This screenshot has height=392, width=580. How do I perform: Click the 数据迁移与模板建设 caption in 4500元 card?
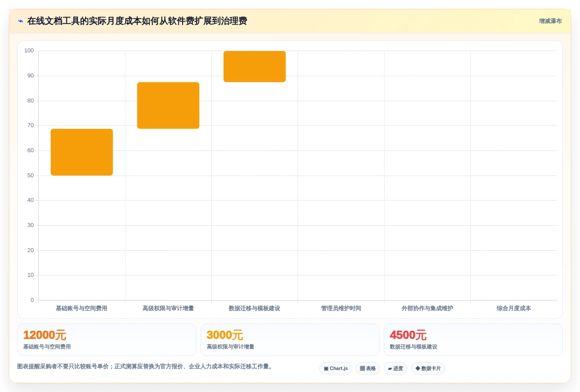pos(414,347)
